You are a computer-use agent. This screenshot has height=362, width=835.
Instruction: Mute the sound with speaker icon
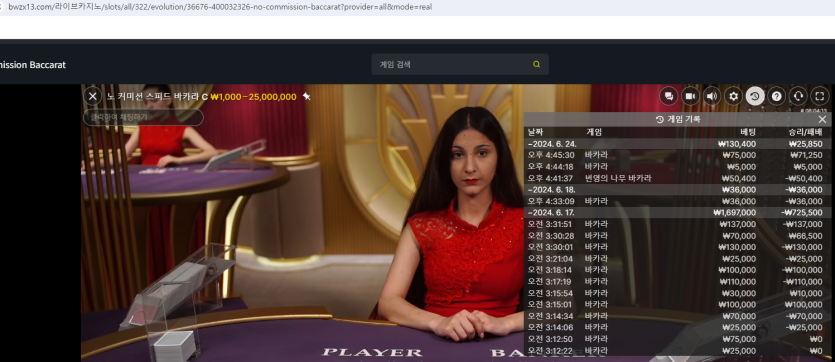(712, 96)
